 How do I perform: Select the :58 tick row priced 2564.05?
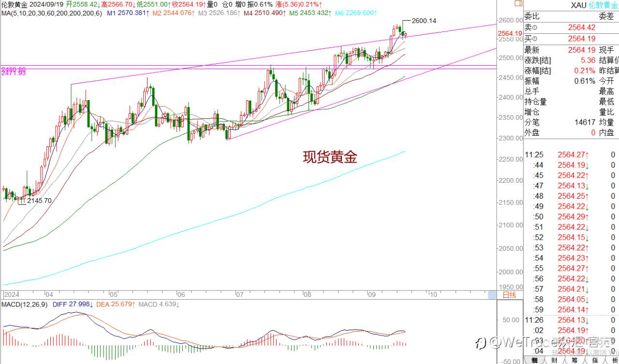[x=571, y=299]
